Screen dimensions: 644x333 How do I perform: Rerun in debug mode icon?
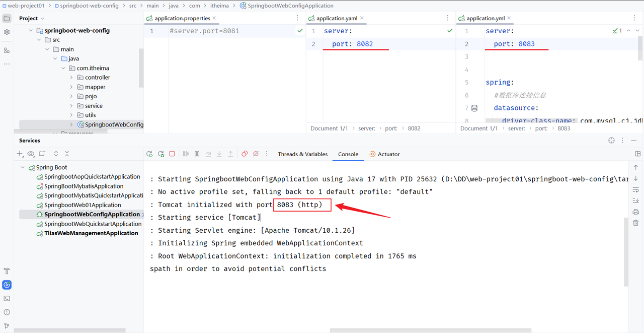click(161, 154)
